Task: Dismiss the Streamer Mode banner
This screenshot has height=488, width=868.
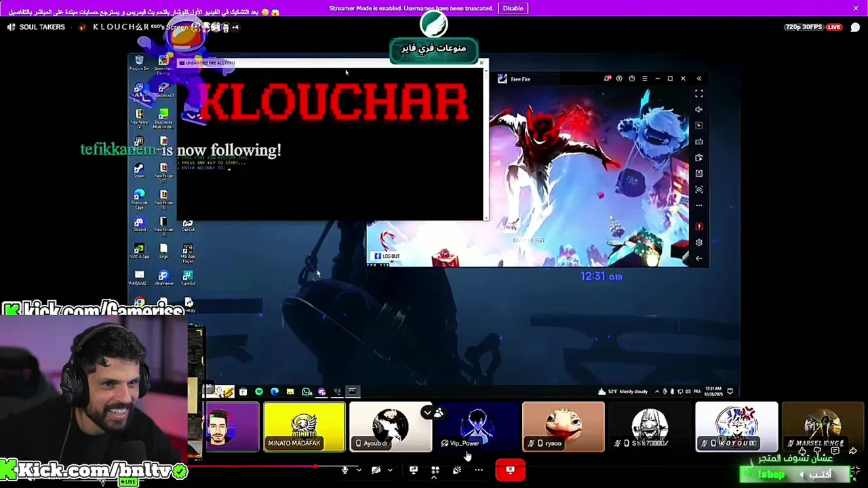Action: (x=856, y=8)
